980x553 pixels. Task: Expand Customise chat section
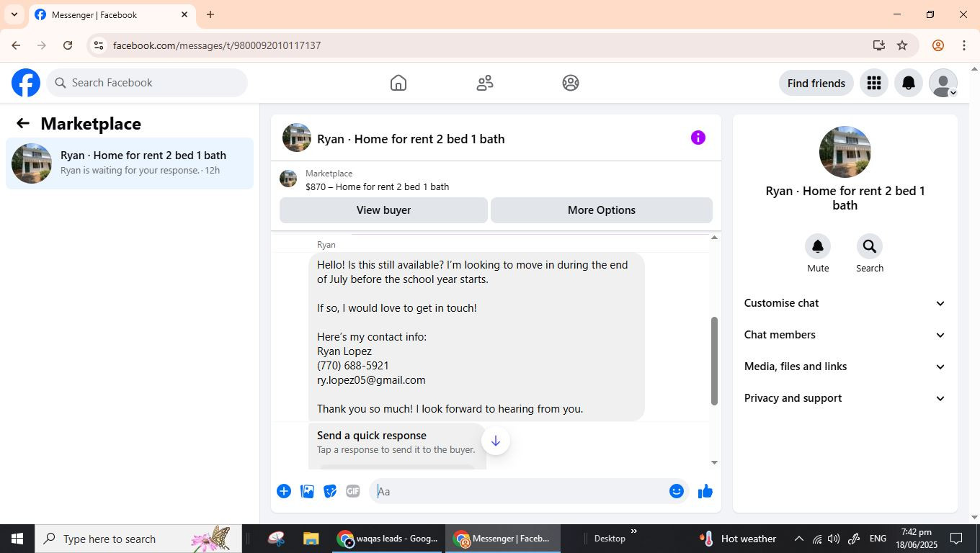pos(845,303)
